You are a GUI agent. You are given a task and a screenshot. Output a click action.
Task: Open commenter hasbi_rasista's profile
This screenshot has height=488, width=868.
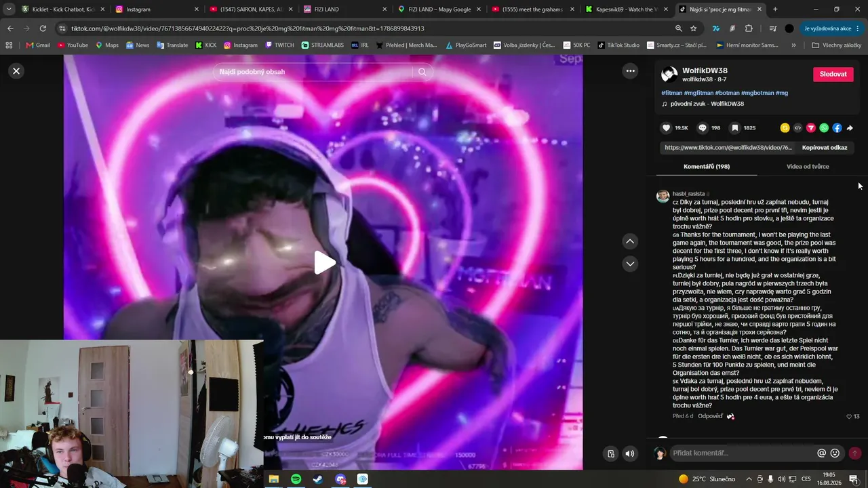point(688,194)
